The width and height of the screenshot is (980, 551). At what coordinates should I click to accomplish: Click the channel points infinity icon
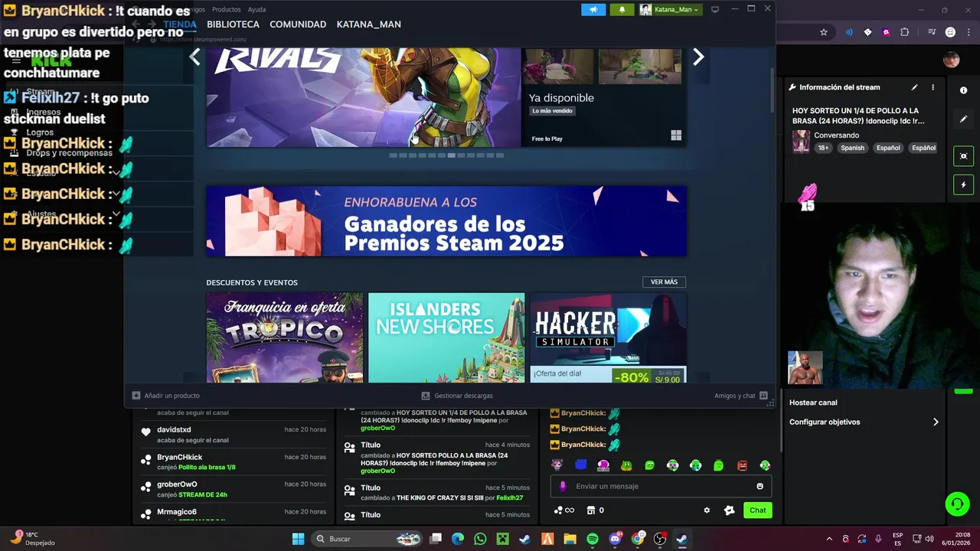563,510
